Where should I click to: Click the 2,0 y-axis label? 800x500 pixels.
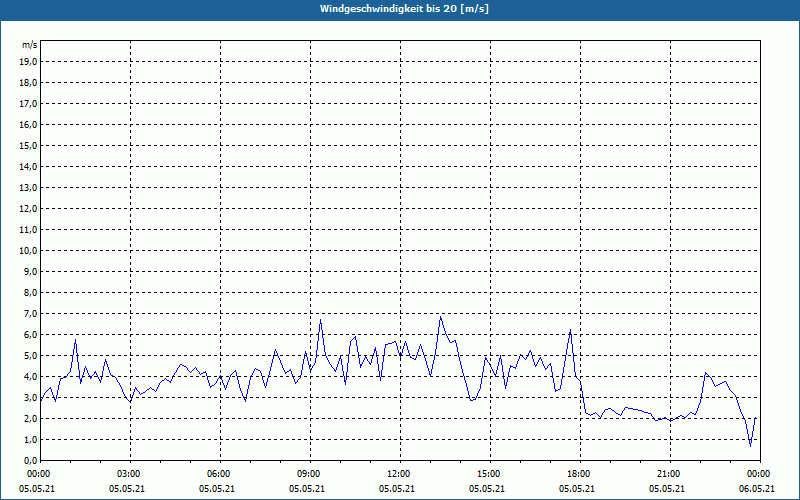tap(30, 419)
